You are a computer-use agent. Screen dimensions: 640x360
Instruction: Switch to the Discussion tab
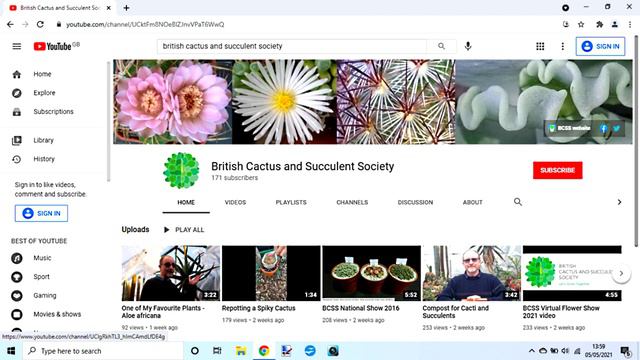pyautogui.click(x=415, y=202)
